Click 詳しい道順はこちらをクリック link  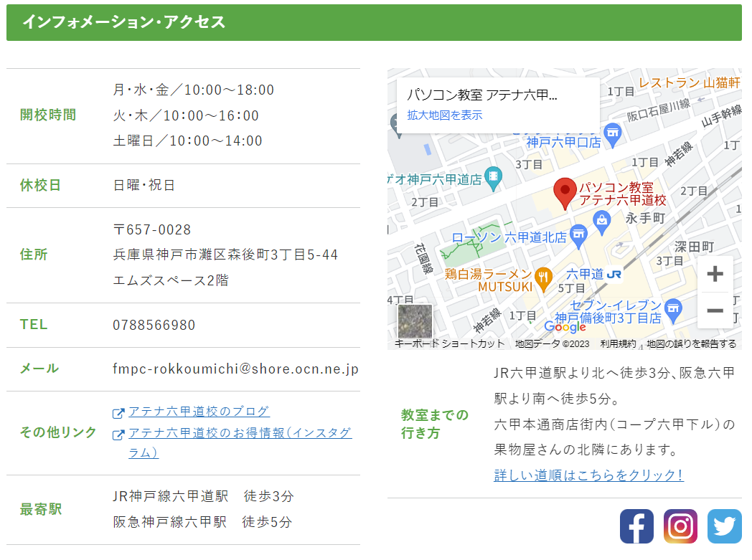(588, 475)
